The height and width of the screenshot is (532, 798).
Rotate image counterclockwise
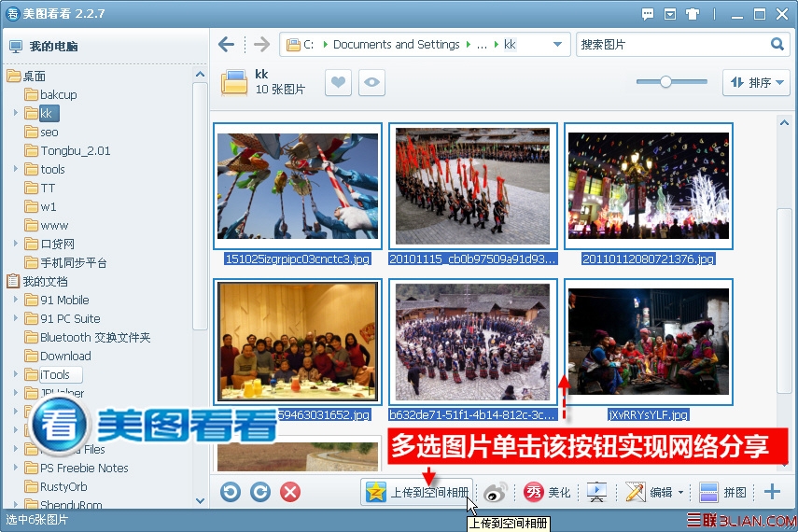[x=231, y=492]
